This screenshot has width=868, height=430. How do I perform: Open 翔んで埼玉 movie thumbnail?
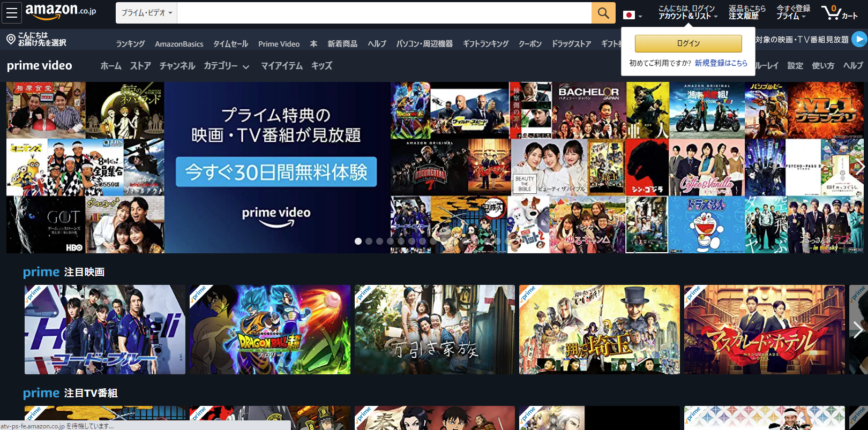tap(600, 329)
